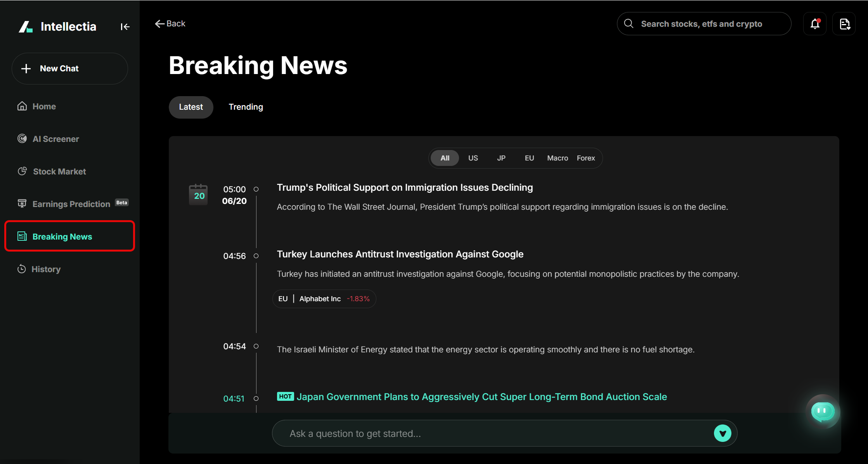This screenshot has width=868, height=464.
Task: Click the calendar date icon showing 20
Action: (x=198, y=195)
